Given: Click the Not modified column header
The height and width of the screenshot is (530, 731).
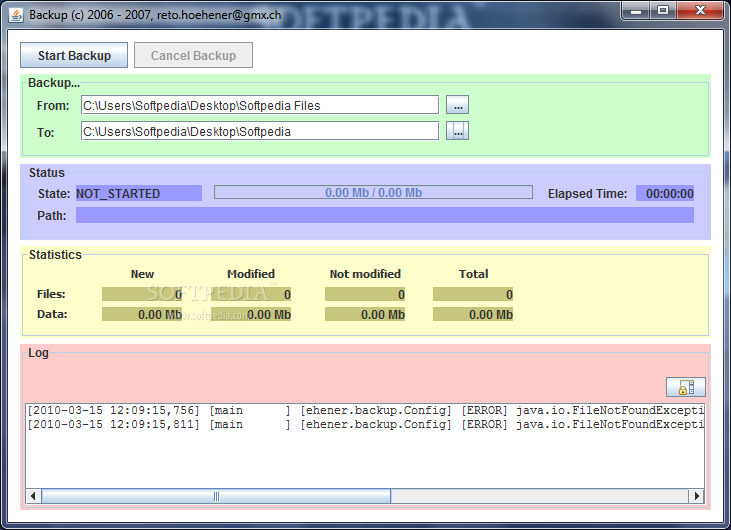Looking at the screenshot, I should (365, 274).
